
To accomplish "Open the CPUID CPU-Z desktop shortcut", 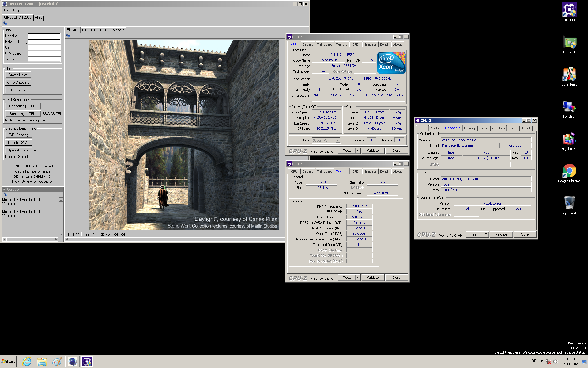I will (x=569, y=12).
